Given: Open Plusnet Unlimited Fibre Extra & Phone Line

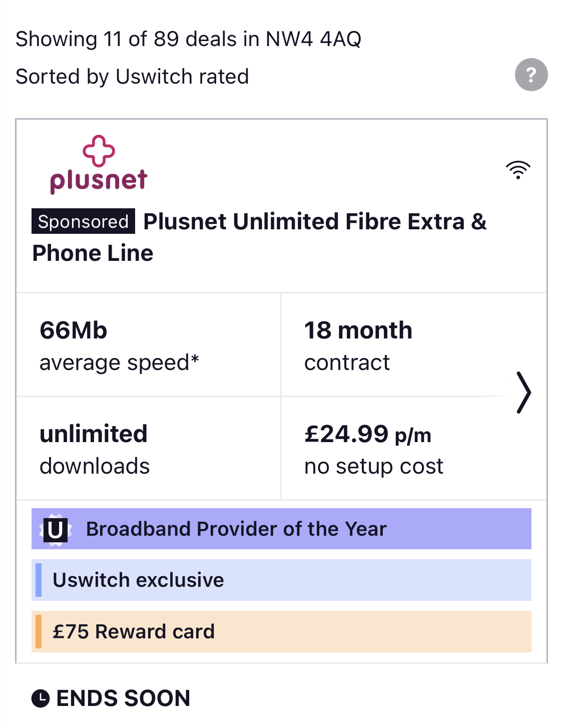Looking at the screenshot, I should (259, 237).
